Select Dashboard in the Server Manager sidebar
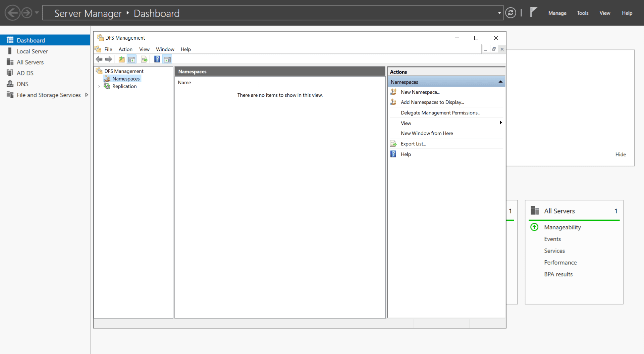The width and height of the screenshot is (644, 354). click(x=45, y=40)
